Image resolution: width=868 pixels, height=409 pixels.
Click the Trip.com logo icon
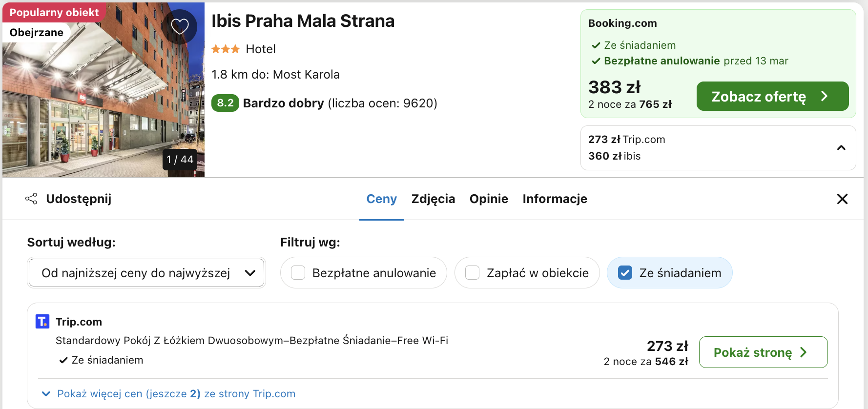(x=42, y=321)
